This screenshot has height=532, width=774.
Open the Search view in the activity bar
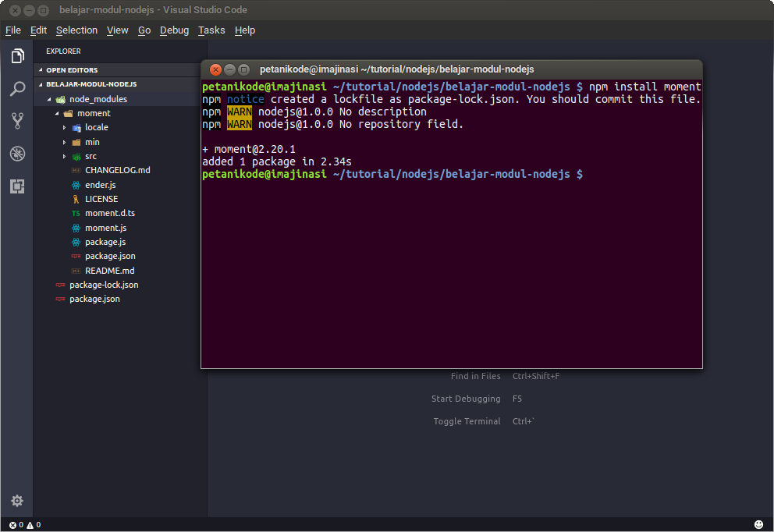pyautogui.click(x=17, y=88)
